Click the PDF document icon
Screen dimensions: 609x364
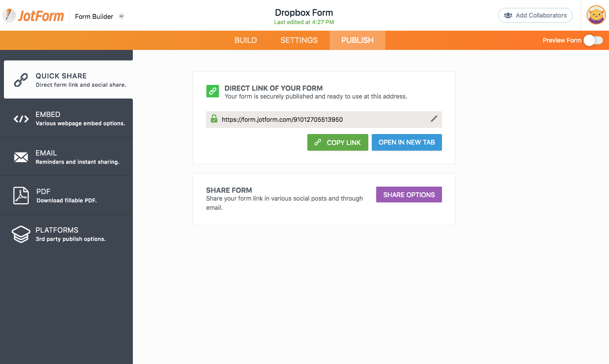click(x=21, y=195)
